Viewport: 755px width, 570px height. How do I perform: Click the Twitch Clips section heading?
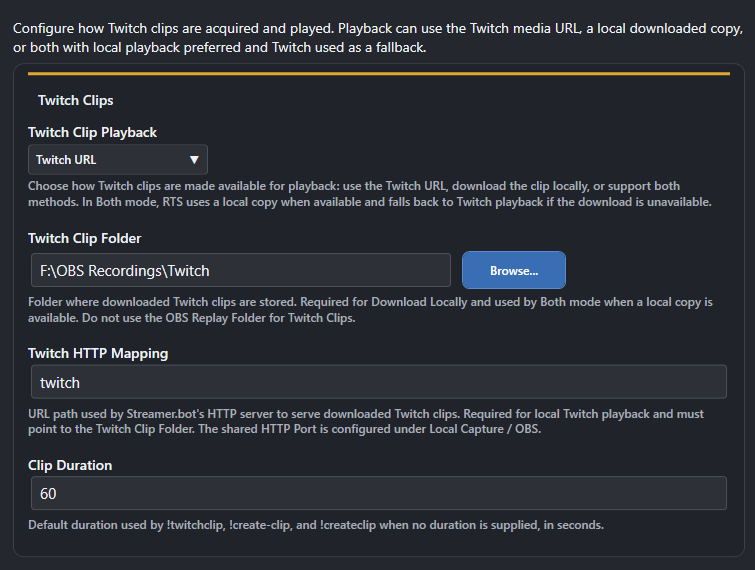pyautogui.click(x=76, y=100)
